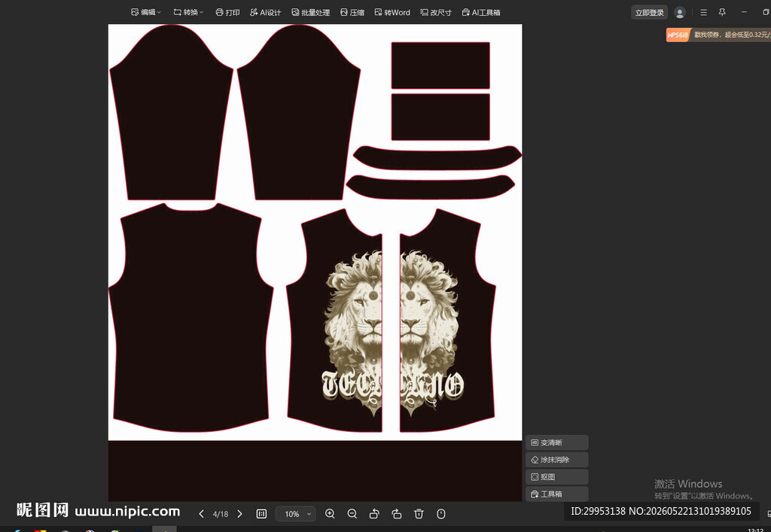Rotate image clockwise
The width and height of the screenshot is (771, 532).
[396, 514]
